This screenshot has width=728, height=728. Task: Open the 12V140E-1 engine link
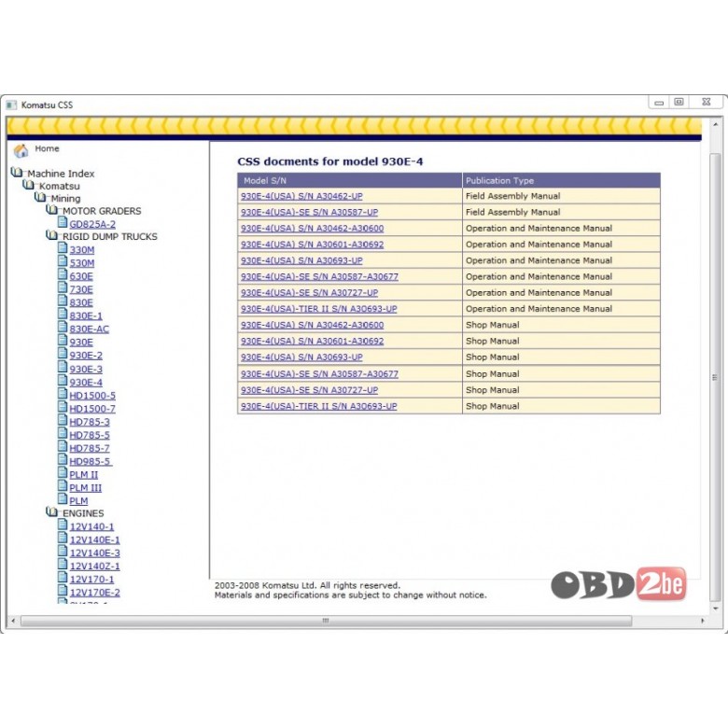point(94,540)
